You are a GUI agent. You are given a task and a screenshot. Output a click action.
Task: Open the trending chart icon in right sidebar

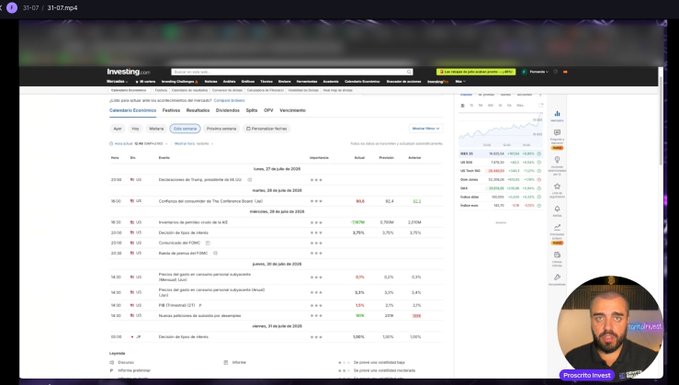557,227
